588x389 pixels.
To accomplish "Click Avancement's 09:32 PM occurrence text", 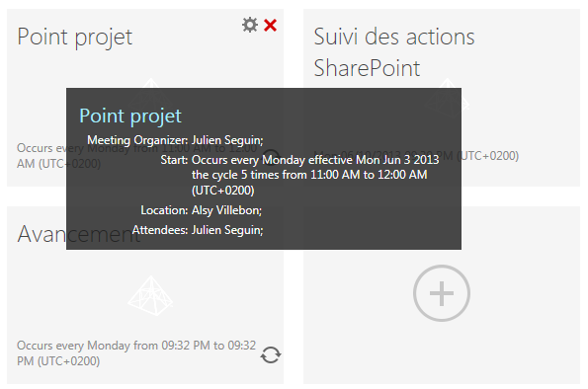I will coord(136,353).
